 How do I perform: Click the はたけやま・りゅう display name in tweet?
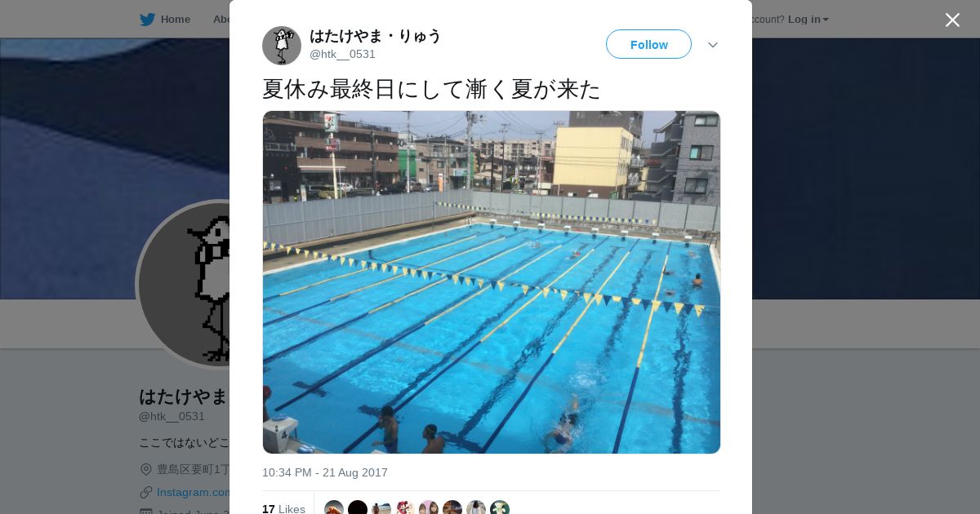click(375, 36)
